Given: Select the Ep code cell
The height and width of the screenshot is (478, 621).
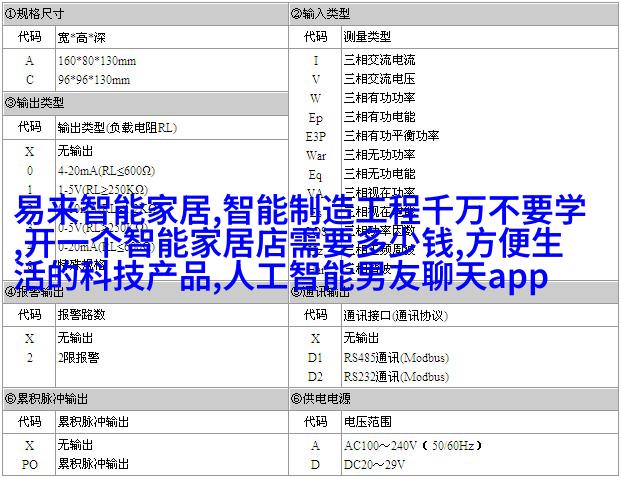Looking at the screenshot, I should tap(316, 118).
